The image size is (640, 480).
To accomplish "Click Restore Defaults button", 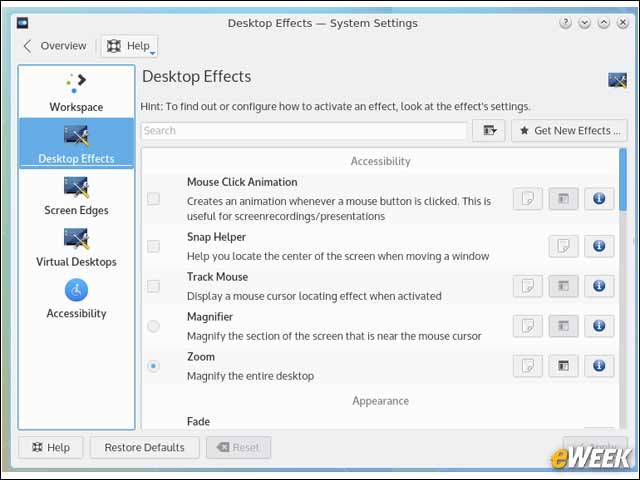I will (144, 447).
